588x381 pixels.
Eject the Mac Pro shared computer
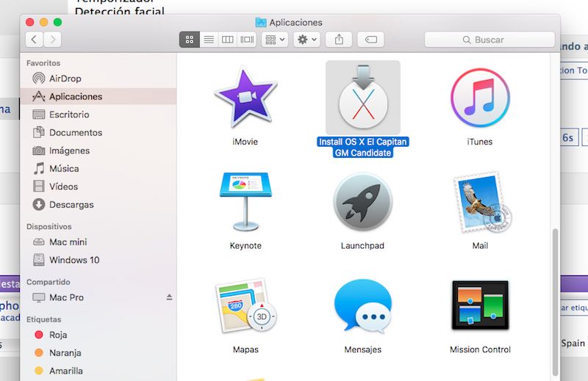[169, 297]
